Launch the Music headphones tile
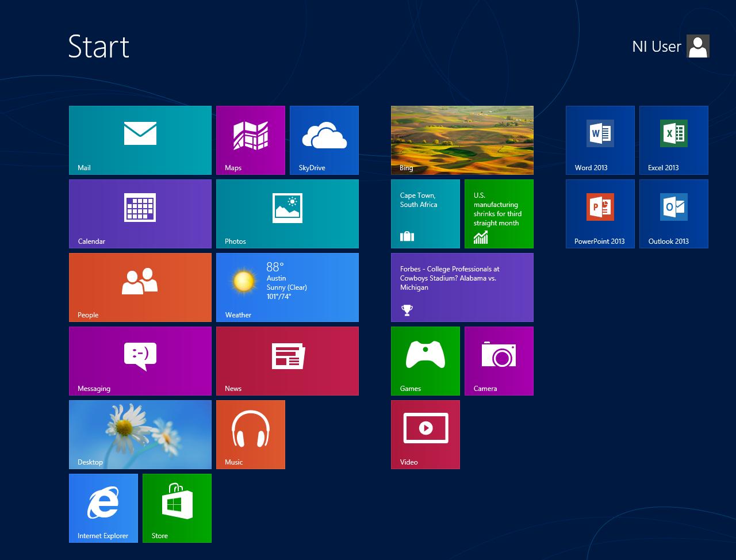 251,435
